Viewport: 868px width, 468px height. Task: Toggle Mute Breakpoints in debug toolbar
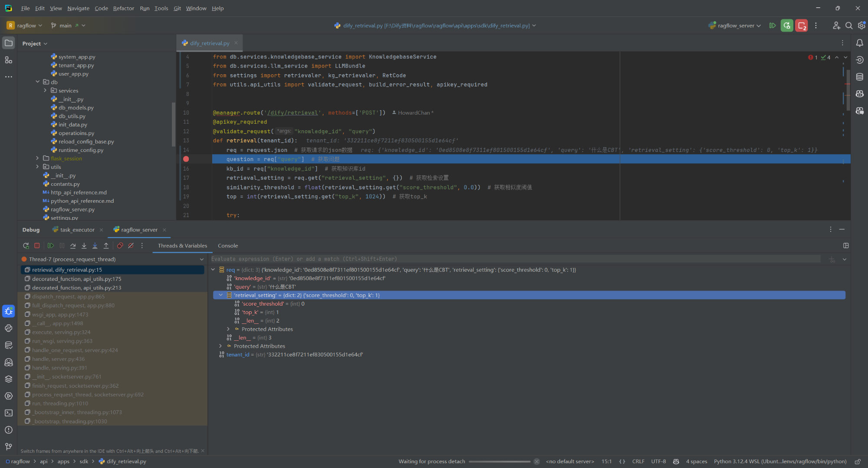pos(131,245)
